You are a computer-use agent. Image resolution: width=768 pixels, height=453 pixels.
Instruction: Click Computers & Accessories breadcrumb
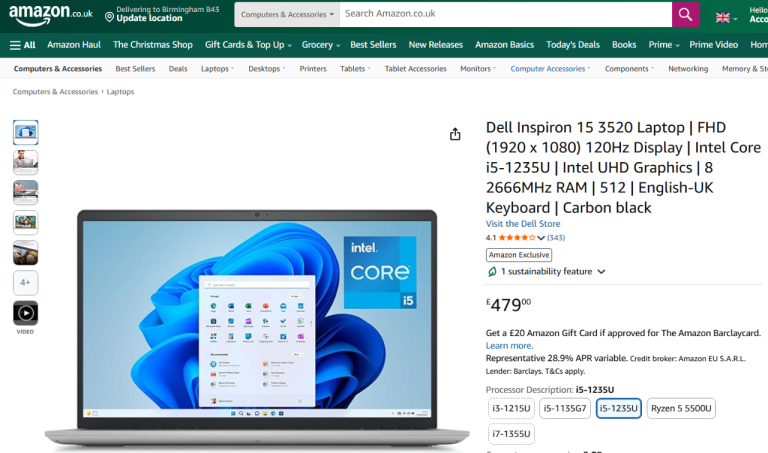pos(55,92)
